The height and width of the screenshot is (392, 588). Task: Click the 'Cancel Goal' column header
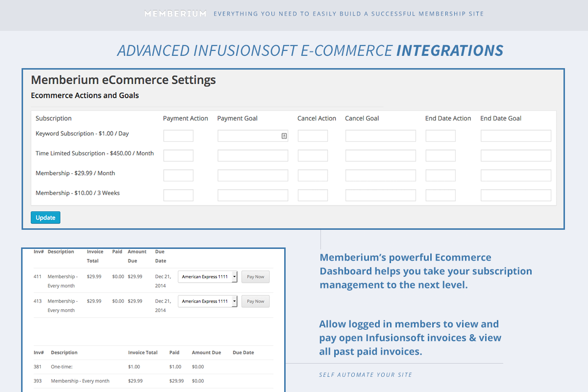point(362,118)
